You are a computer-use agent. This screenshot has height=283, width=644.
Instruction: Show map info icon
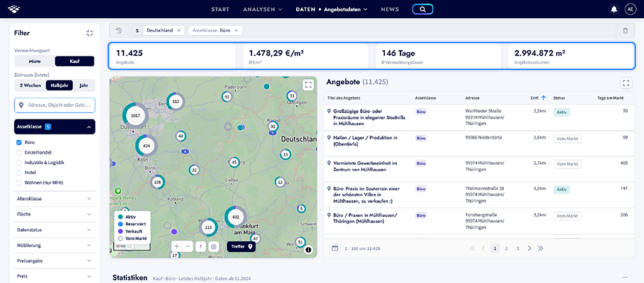pos(308,249)
